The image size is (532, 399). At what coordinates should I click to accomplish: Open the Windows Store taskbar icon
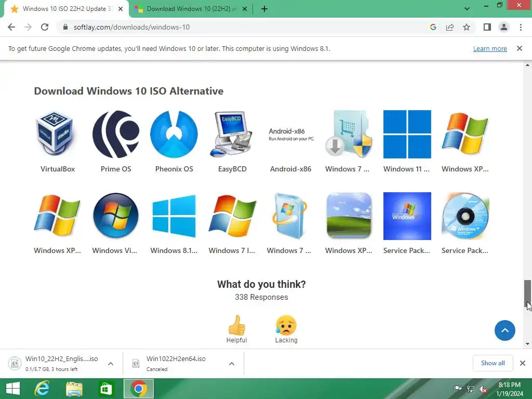(106, 389)
